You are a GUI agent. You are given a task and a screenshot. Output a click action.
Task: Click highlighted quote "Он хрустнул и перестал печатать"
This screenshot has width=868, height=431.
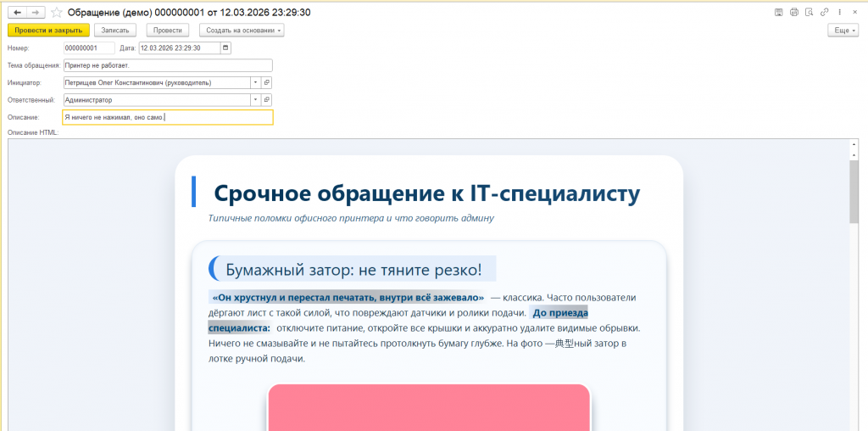[x=348, y=298]
